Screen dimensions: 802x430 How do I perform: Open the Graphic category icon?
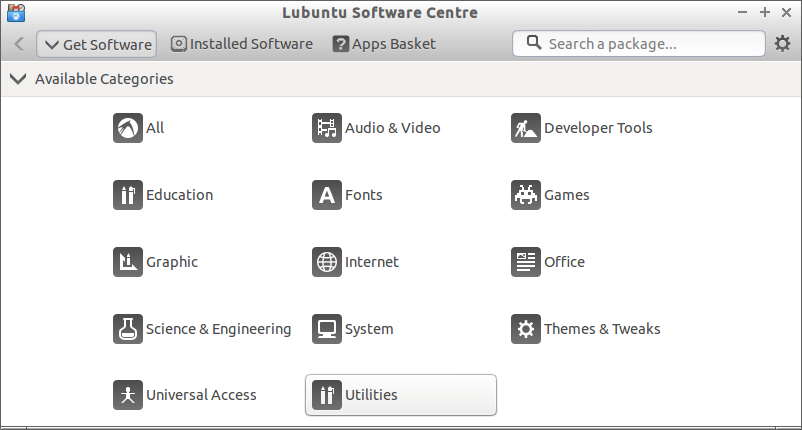tap(128, 262)
